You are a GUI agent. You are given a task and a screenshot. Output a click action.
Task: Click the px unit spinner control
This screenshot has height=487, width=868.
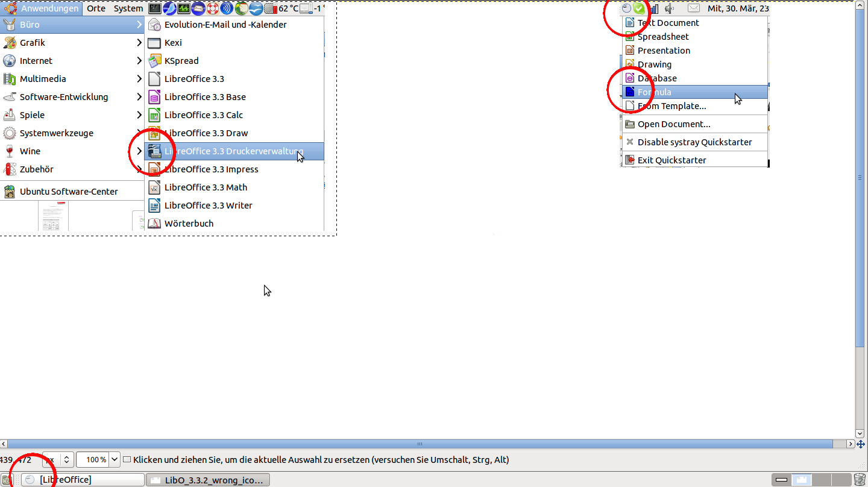66,459
